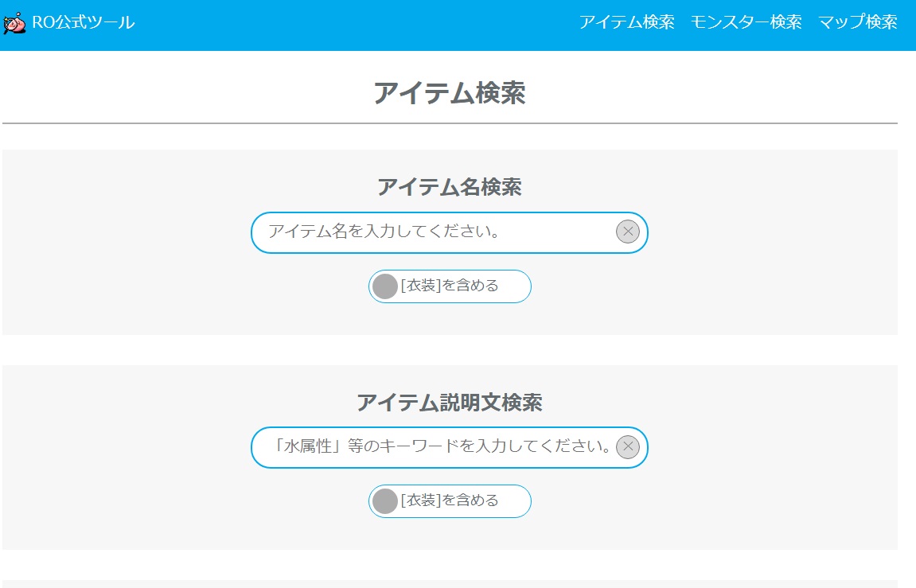Open アイテム検索 in the top navigation
Image resolution: width=916 pixels, height=588 pixels.
pos(627,22)
